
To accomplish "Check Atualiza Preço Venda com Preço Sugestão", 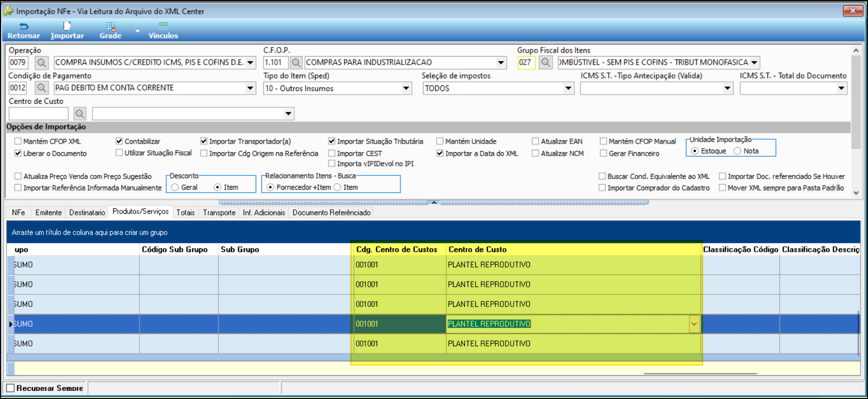I will click(18, 176).
